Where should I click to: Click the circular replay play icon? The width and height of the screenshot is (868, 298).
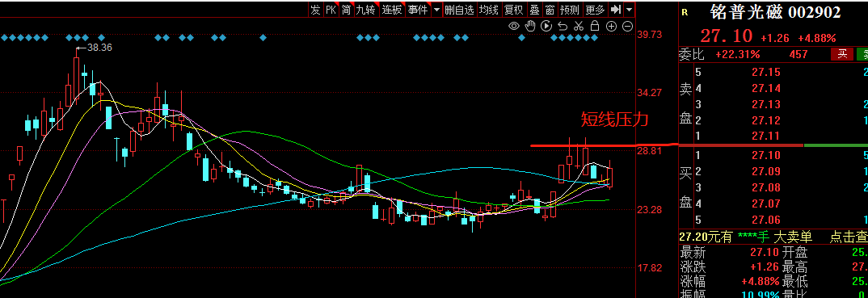point(546,25)
